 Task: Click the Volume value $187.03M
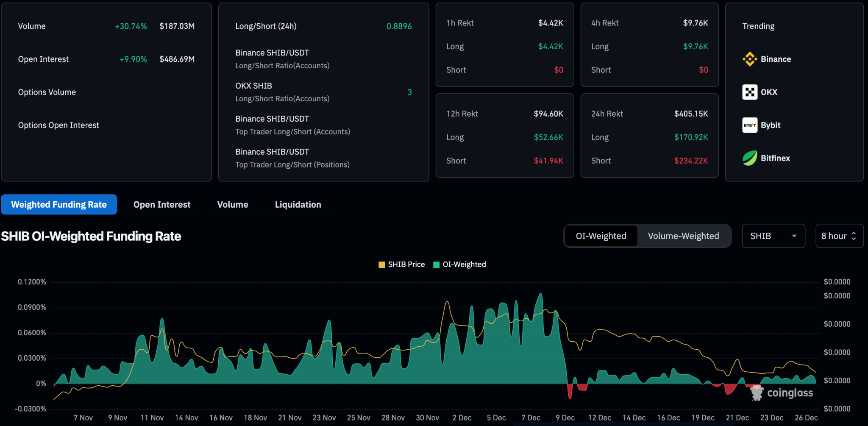coord(177,26)
